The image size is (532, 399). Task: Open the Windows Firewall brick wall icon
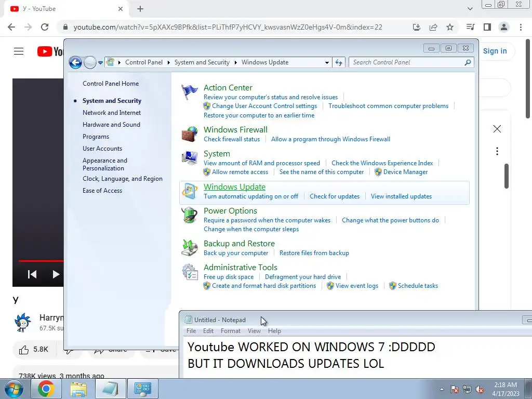189,134
